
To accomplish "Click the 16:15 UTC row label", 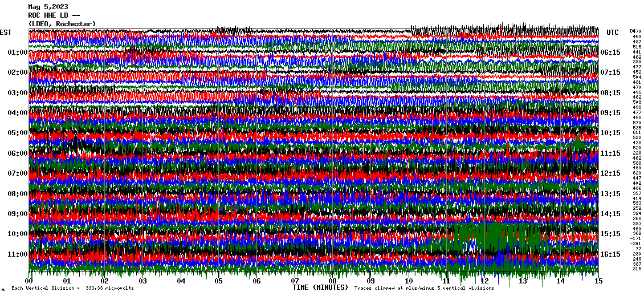I will (x=610, y=254).
